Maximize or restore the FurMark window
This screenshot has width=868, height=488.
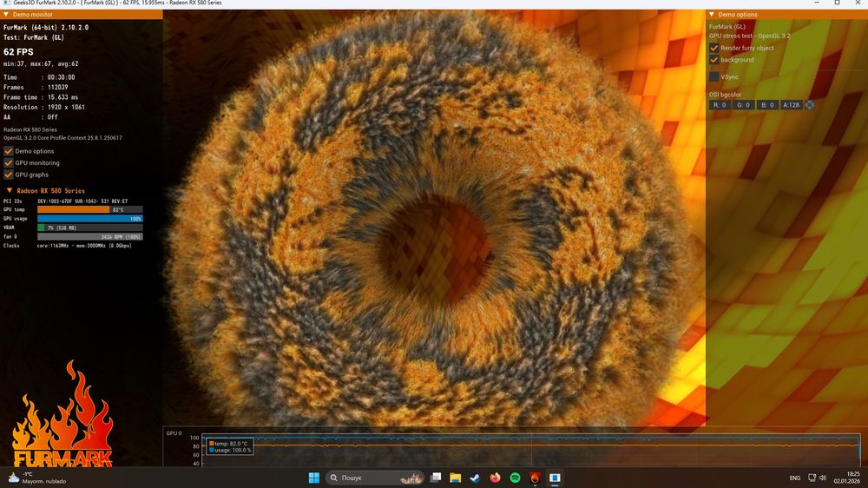(837, 3)
